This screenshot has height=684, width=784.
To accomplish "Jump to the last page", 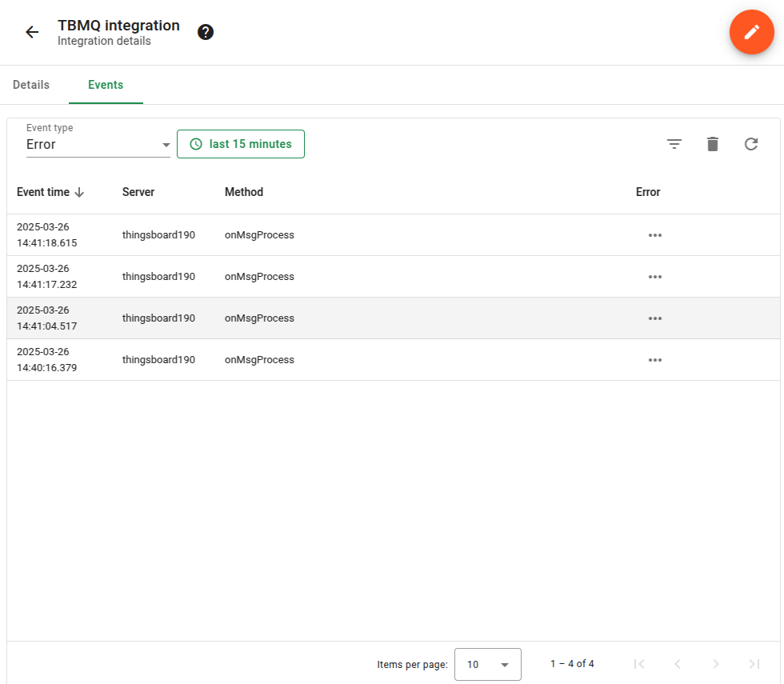I will tap(754, 664).
